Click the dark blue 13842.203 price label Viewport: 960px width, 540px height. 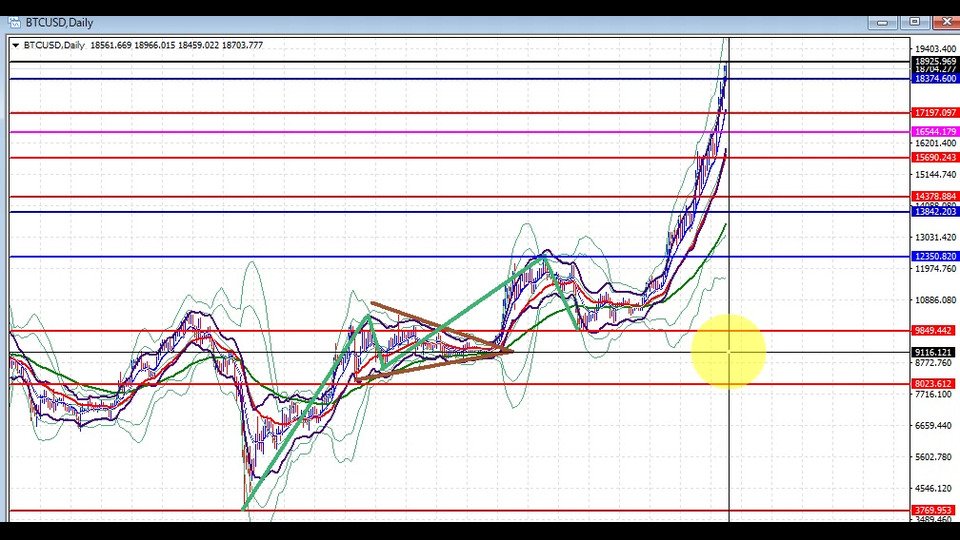coord(935,212)
